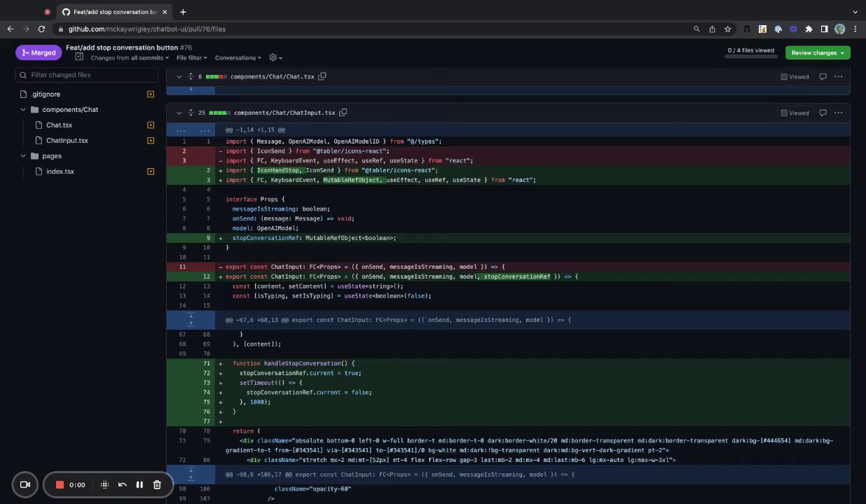This screenshot has width=866, height=504.
Task: Click the Filter changed files field
Action: pos(87,75)
